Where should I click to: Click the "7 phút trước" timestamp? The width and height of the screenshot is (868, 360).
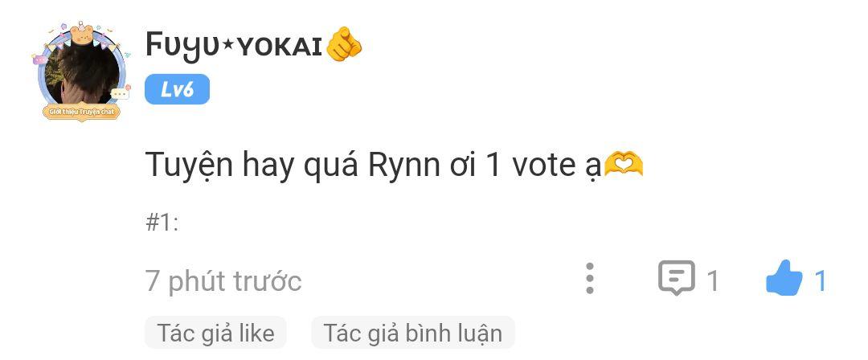(223, 280)
